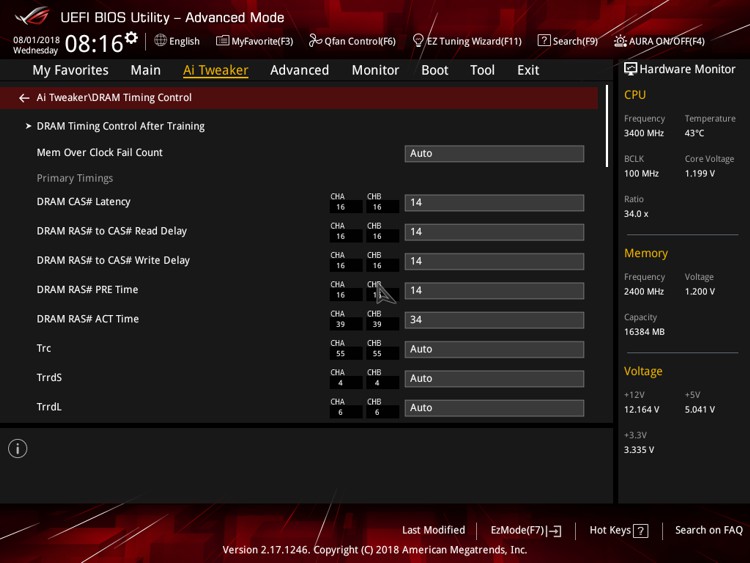Open Hot Keys help
This screenshot has width=750, height=563.
618,530
